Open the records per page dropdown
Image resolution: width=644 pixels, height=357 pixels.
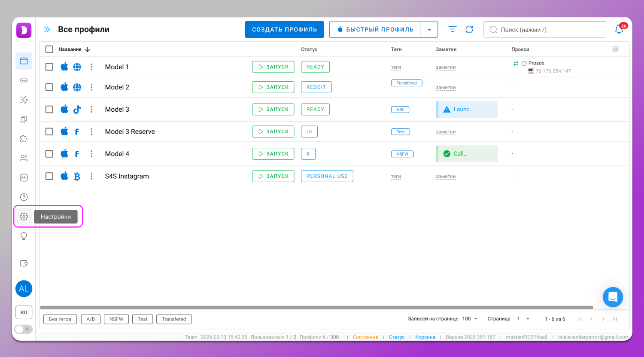coord(470,319)
